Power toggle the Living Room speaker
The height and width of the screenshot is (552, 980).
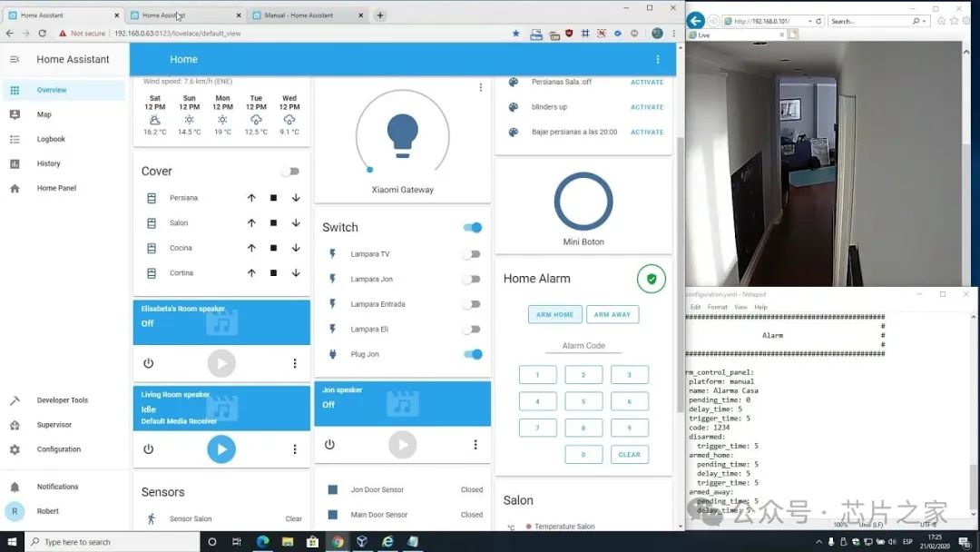pos(148,448)
